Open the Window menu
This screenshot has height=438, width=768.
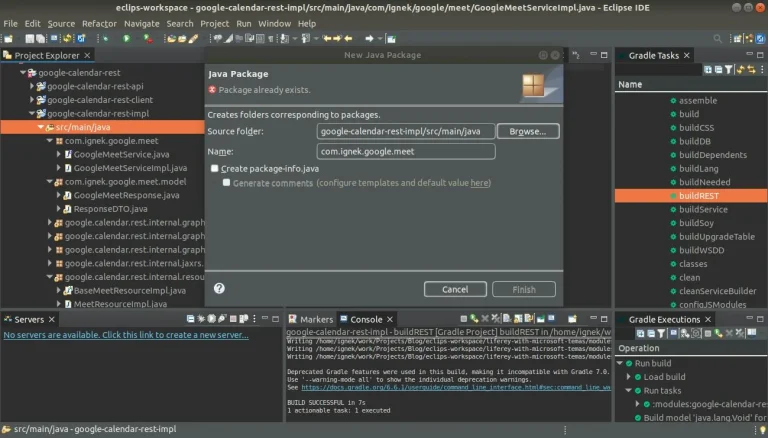click(274, 24)
